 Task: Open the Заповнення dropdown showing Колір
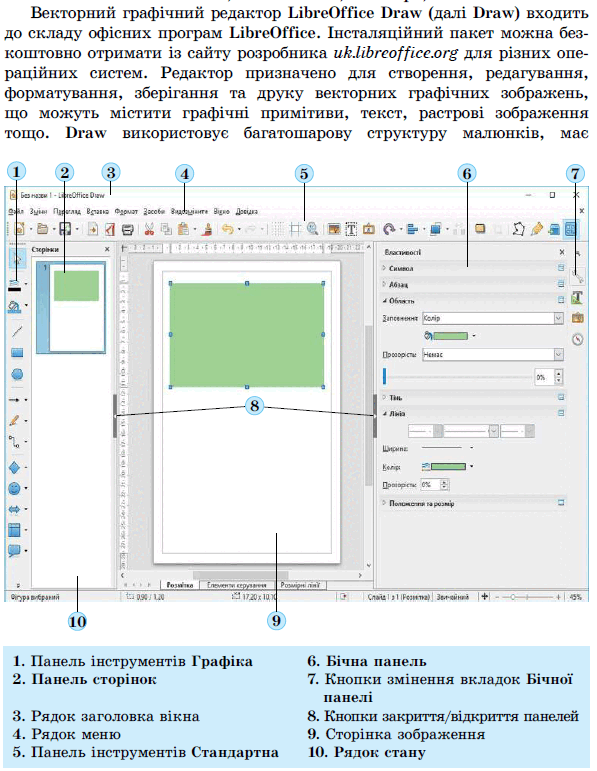[x=493, y=318]
